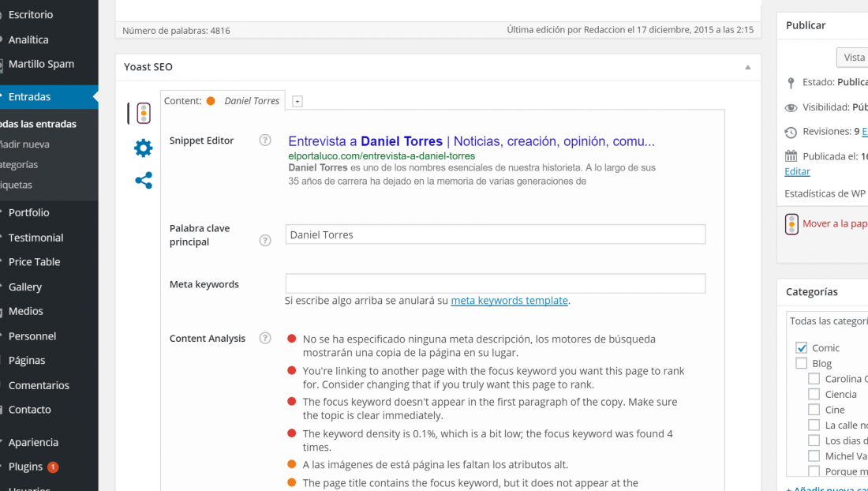Click the Revisiones clock icon

791,133
